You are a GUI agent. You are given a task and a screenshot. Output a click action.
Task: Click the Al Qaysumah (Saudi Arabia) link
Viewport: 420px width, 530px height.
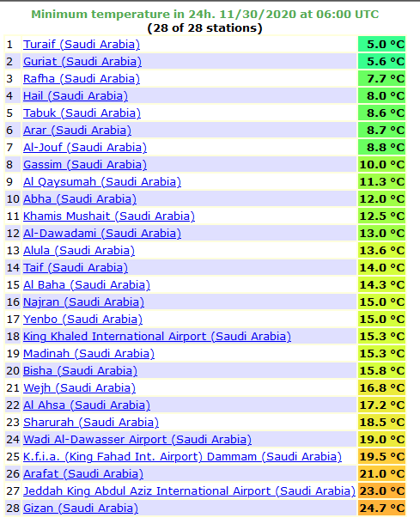102,182
